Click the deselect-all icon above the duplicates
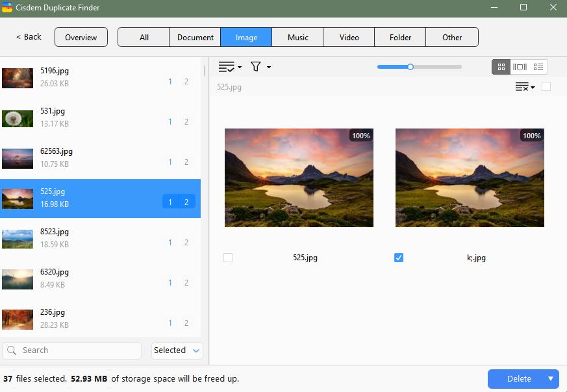567x392 pixels. tap(522, 86)
